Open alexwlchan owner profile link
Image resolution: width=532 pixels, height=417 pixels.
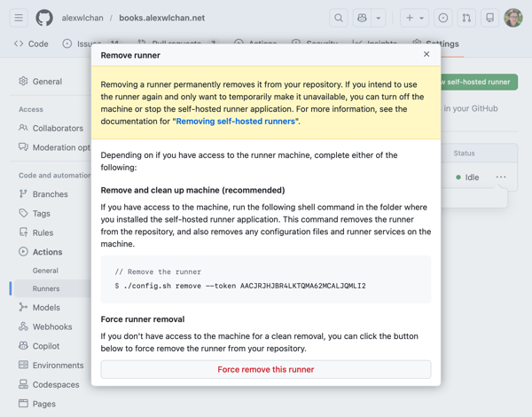pos(82,18)
